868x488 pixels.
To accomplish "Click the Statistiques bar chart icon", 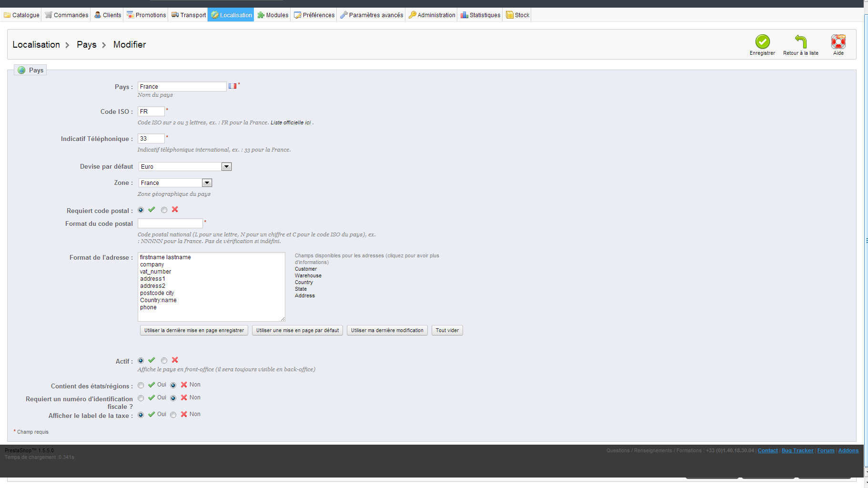I will tap(464, 15).
